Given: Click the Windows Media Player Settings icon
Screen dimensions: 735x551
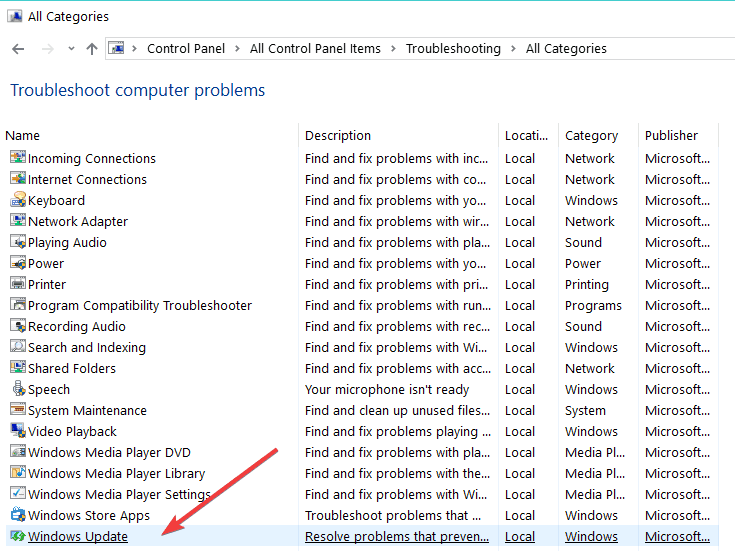Looking at the screenshot, I should coord(18,493).
